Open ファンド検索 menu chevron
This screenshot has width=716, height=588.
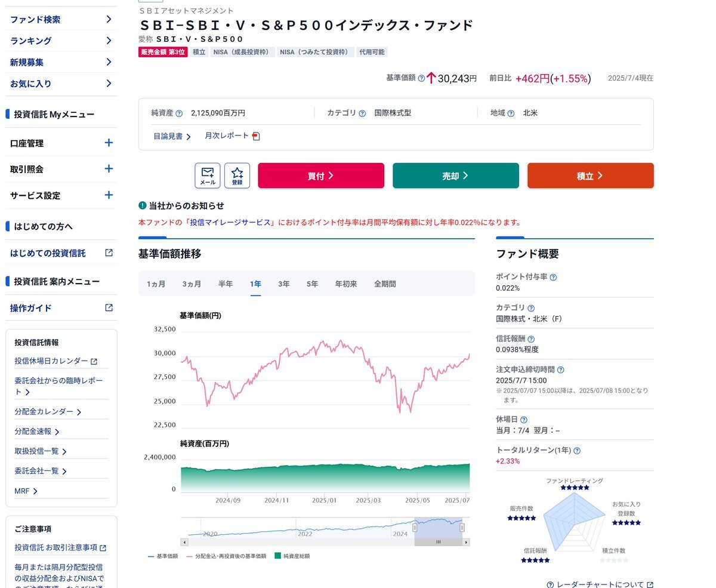click(x=109, y=19)
